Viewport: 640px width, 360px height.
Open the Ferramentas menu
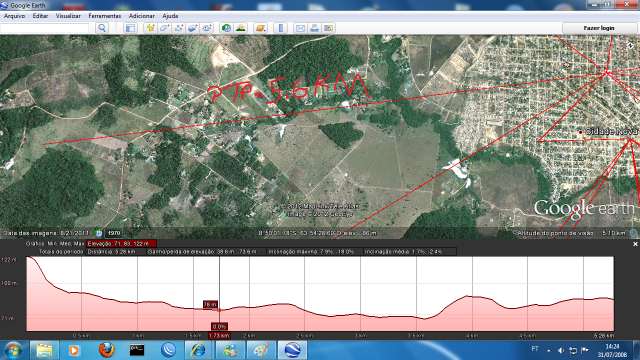(105, 16)
